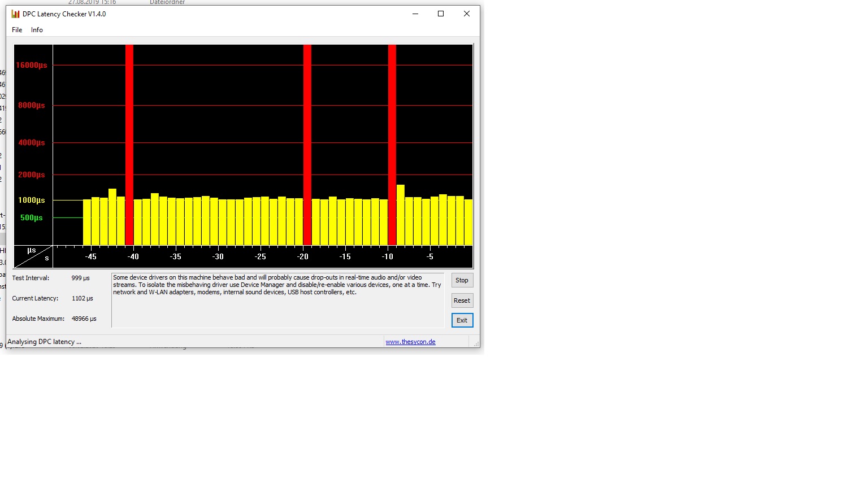Click the -30 time axis label
Viewport: 868px width, 488px height.
point(218,256)
